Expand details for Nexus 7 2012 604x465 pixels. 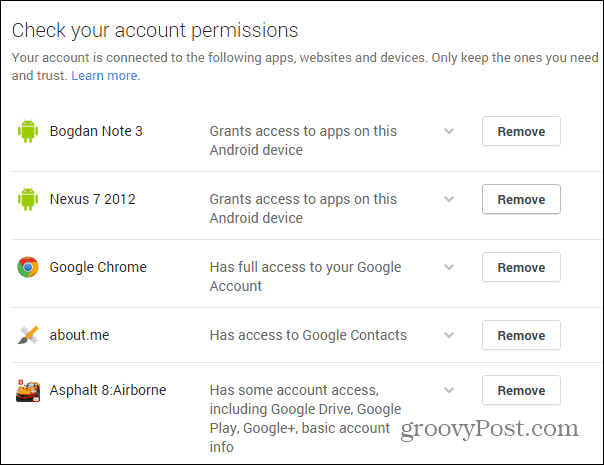pos(449,200)
